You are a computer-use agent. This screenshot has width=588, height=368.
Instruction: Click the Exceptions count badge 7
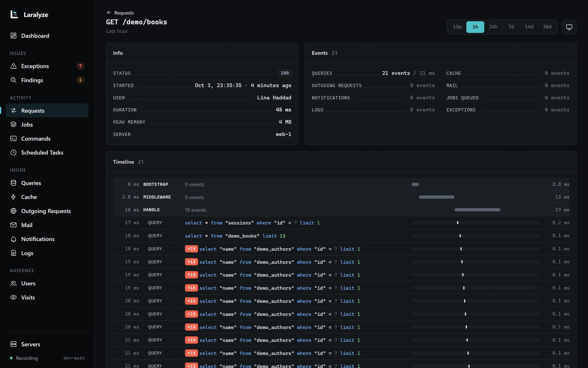click(x=80, y=66)
